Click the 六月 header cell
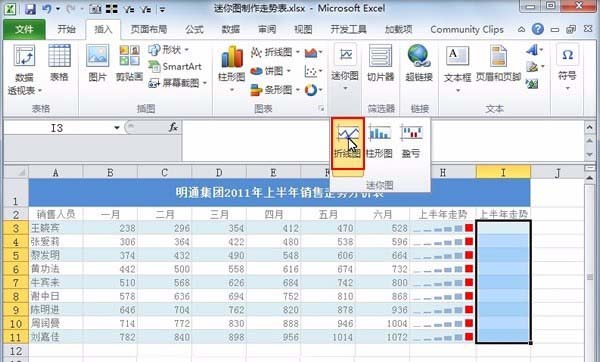Viewport: 600px width, 362px height. (382, 214)
